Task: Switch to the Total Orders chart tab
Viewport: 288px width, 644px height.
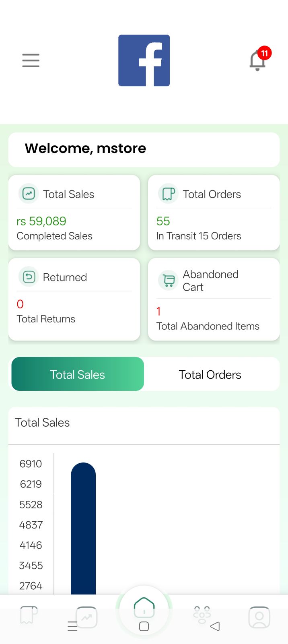Action: (x=210, y=374)
